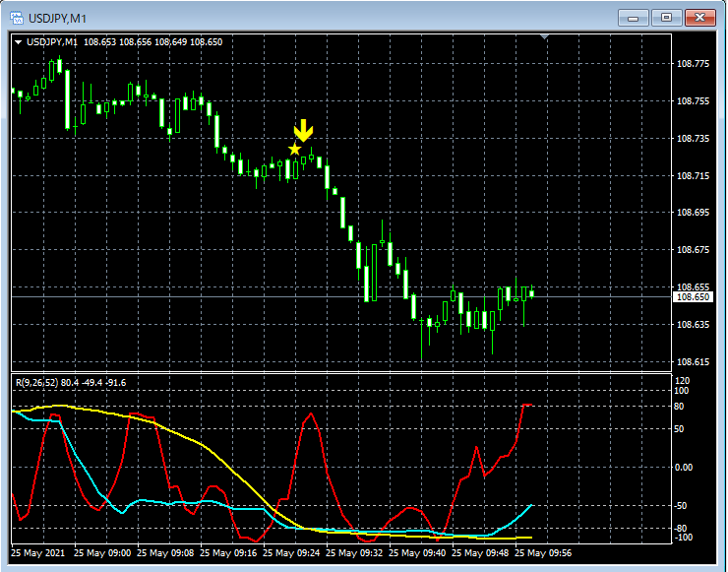The image size is (728, 572).
Task: Click the 25 May 09:56 time label
Action: [543, 553]
